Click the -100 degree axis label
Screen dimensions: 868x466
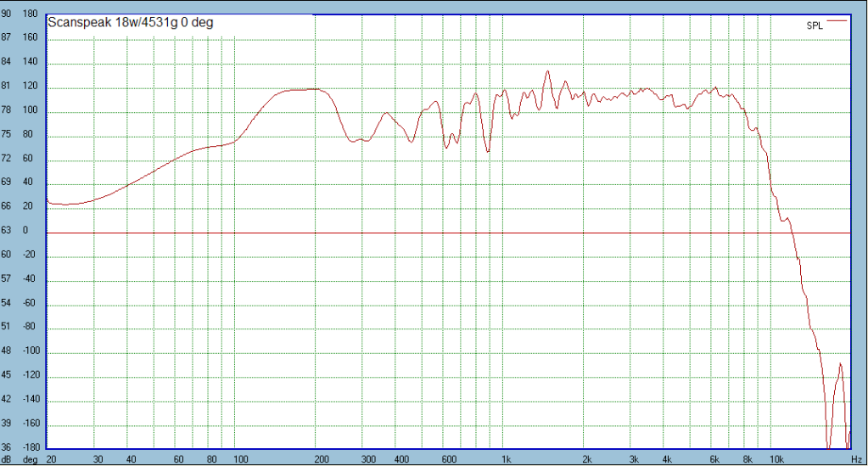31,351
